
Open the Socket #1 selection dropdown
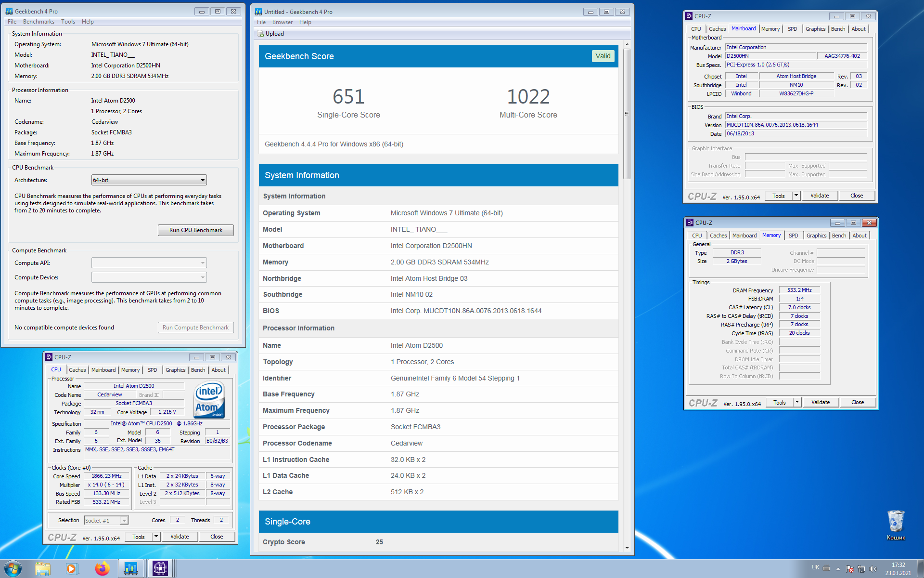pos(106,520)
